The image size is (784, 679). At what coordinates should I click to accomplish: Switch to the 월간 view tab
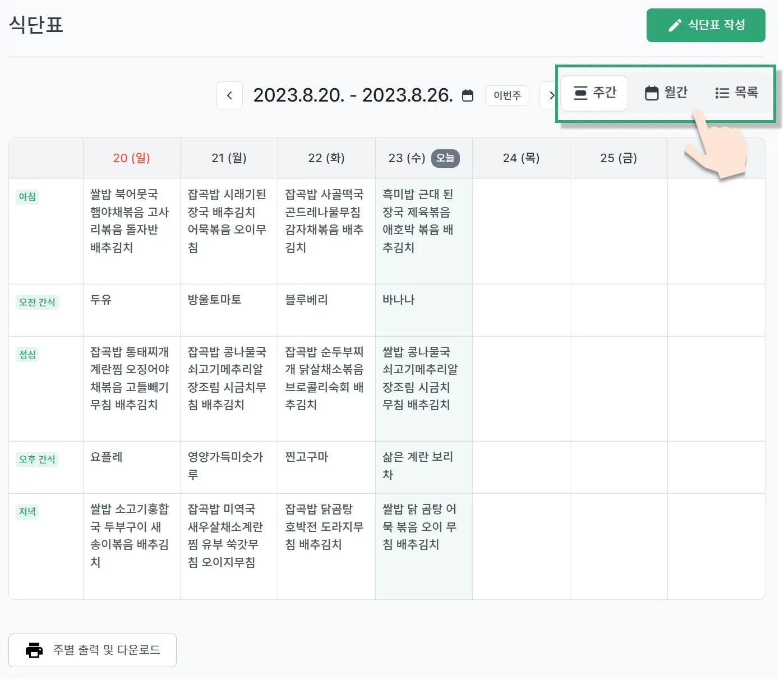(666, 93)
